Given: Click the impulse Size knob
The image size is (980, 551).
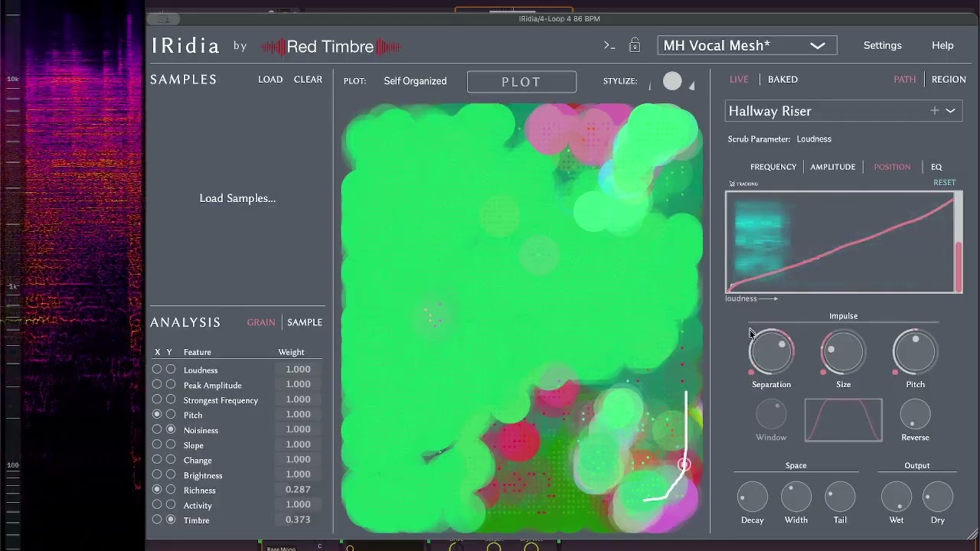Looking at the screenshot, I should 843,352.
